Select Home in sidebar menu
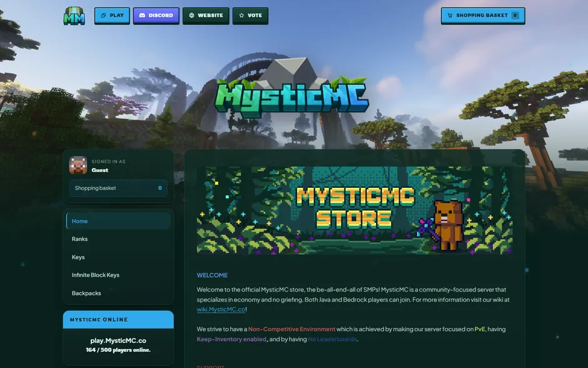 click(x=118, y=221)
